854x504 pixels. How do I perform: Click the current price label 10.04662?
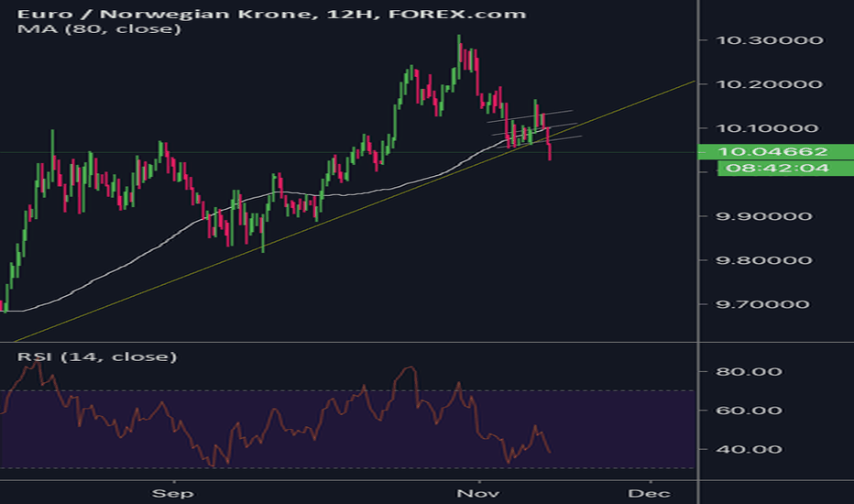(775, 151)
